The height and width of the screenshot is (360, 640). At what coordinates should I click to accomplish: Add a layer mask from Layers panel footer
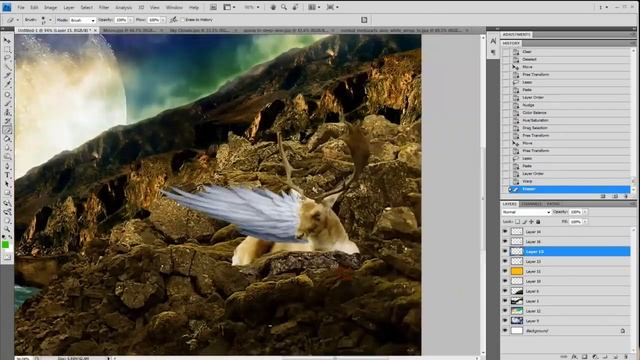[584, 357]
